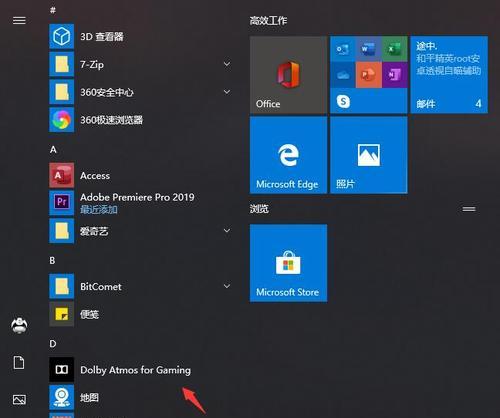Open the Microsoft Edge tile
The image size is (500, 418).
(288, 155)
